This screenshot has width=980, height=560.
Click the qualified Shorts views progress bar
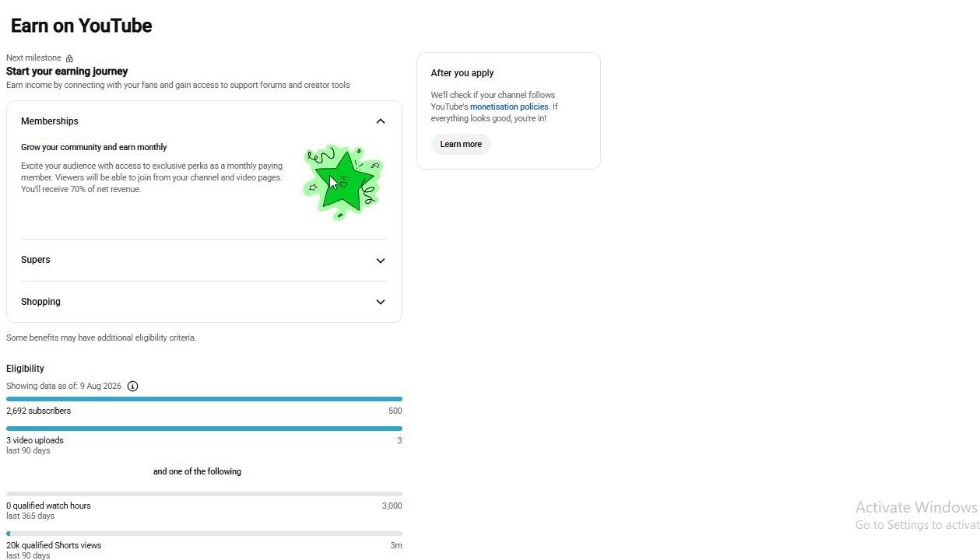[204, 534]
